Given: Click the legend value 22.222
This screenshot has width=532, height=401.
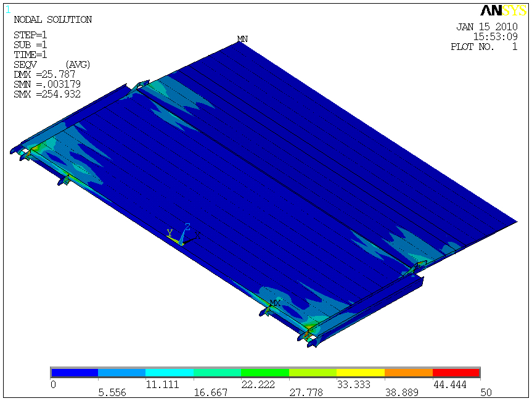Looking at the screenshot, I should point(258,385).
